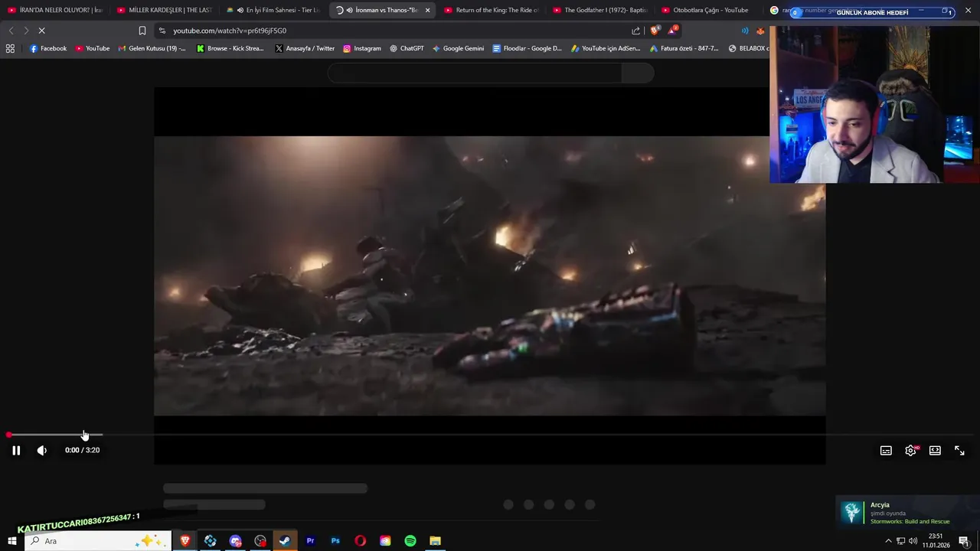Go forward with the browser forward arrow

[26, 31]
